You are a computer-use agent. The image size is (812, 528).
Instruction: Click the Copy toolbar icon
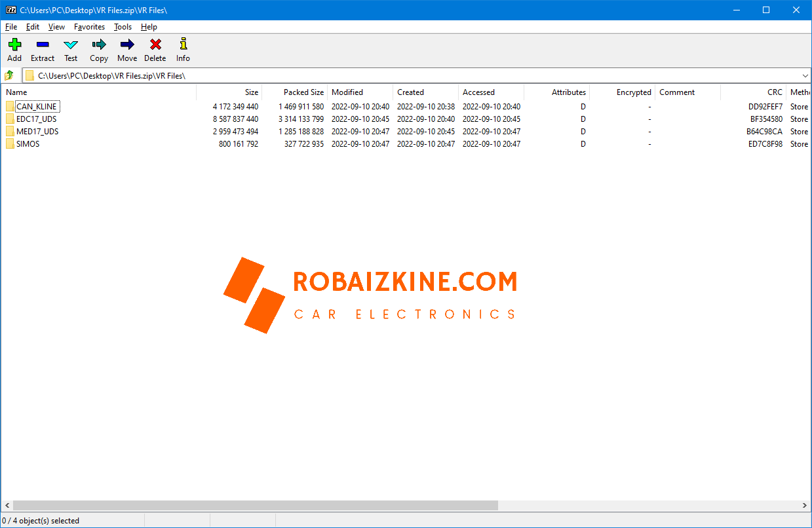pyautogui.click(x=99, y=45)
